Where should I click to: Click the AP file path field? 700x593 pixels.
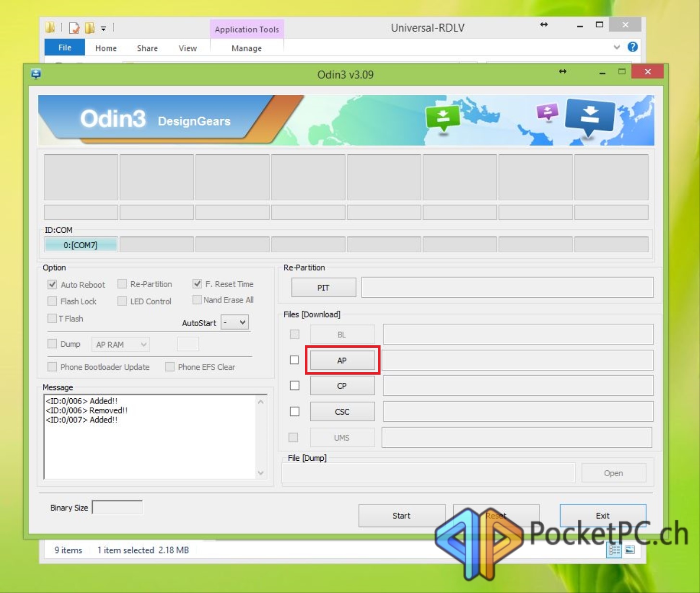point(517,360)
